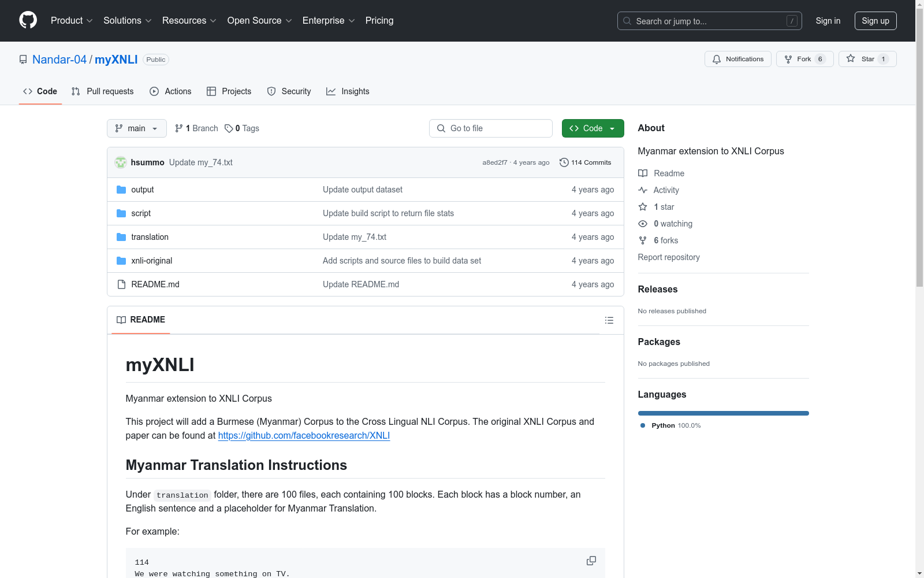Viewport: 924px width, 578px height.
Task: Click the star icon next to 1 star
Action: point(643,207)
